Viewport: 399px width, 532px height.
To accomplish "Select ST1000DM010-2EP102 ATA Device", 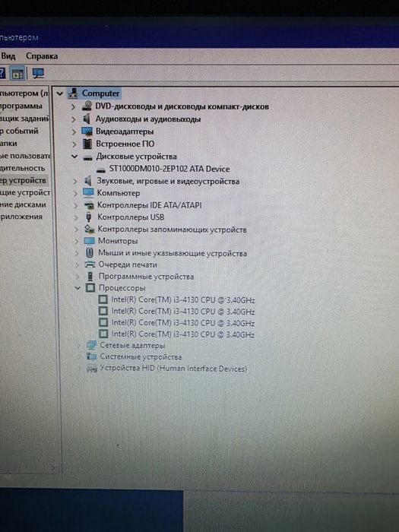I will (169, 169).
